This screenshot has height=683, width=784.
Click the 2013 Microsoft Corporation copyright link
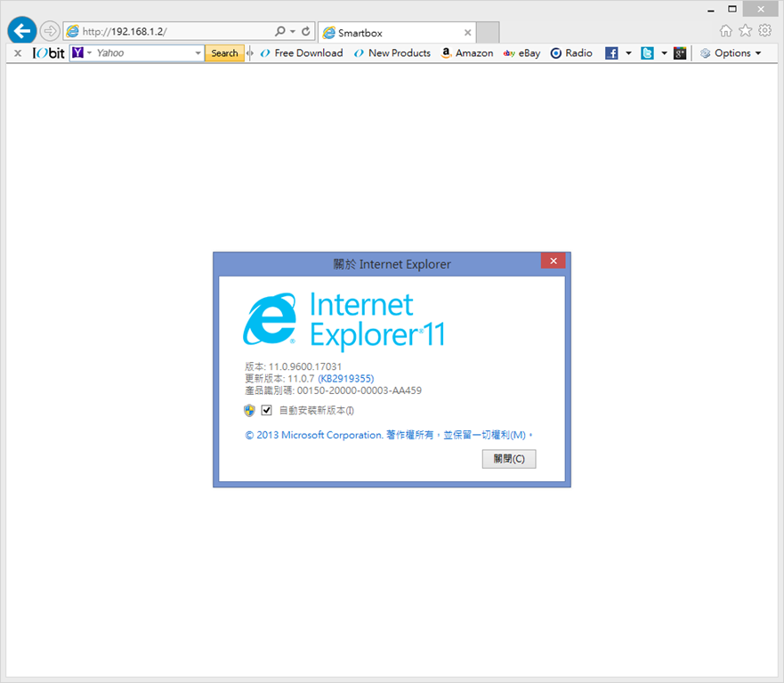click(x=389, y=435)
